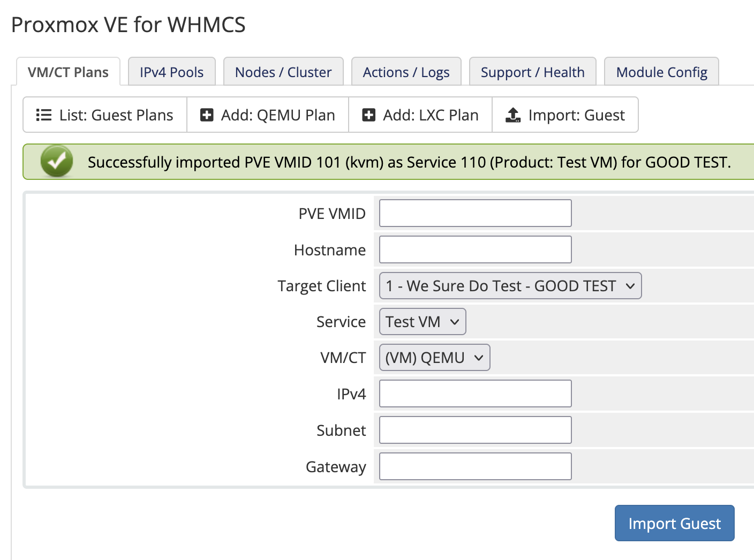Click the Import Guest button
The width and height of the screenshot is (754, 560).
pyautogui.click(x=675, y=523)
